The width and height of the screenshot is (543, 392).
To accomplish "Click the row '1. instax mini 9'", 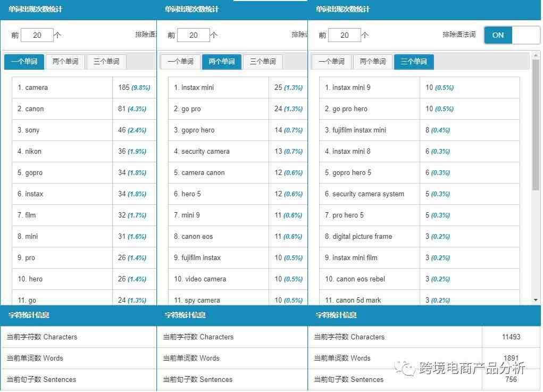I will [x=420, y=88].
